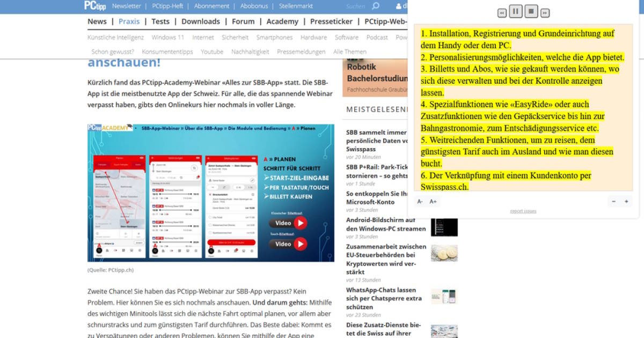Open Software topic
Screen dimensions: 644x338
(x=347, y=38)
